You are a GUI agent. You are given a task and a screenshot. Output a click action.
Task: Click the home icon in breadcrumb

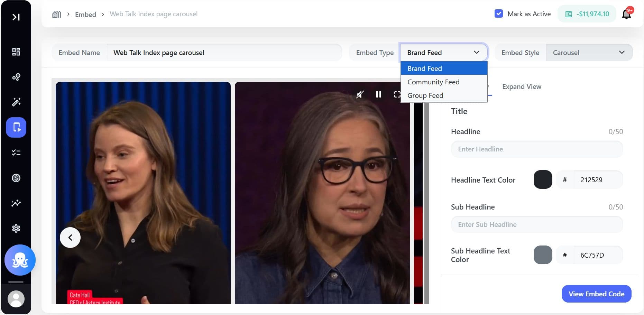point(56,14)
